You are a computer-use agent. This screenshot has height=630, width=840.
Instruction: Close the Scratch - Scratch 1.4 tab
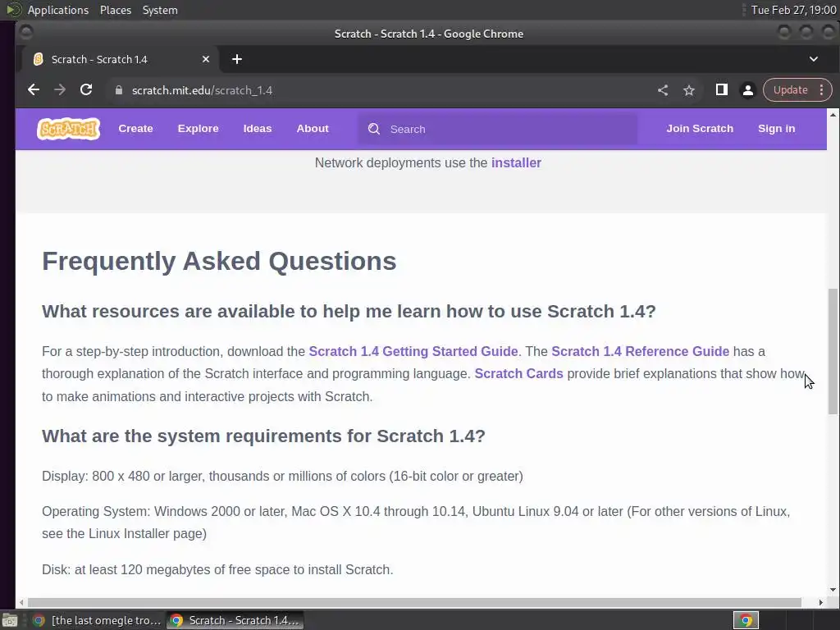point(206,59)
